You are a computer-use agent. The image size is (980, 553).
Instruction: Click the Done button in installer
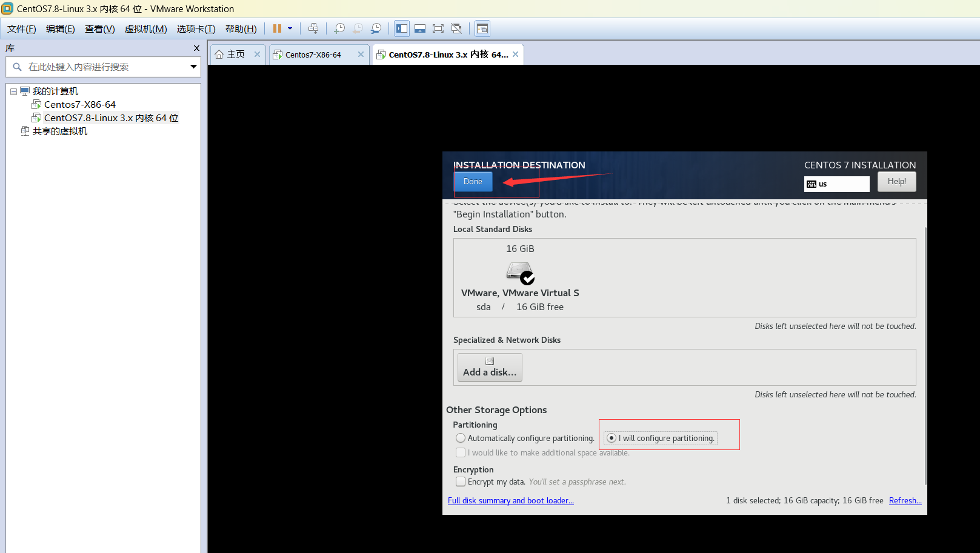point(473,182)
